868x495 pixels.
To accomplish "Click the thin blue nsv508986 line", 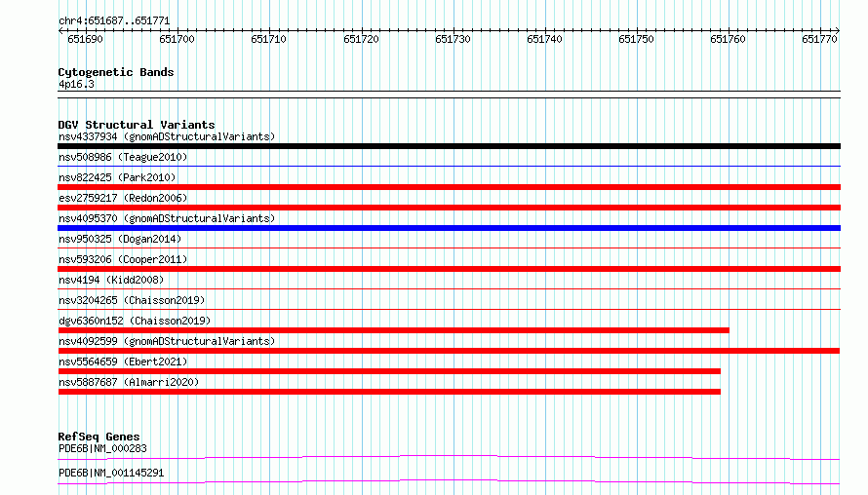I will pyautogui.click(x=449, y=167).
